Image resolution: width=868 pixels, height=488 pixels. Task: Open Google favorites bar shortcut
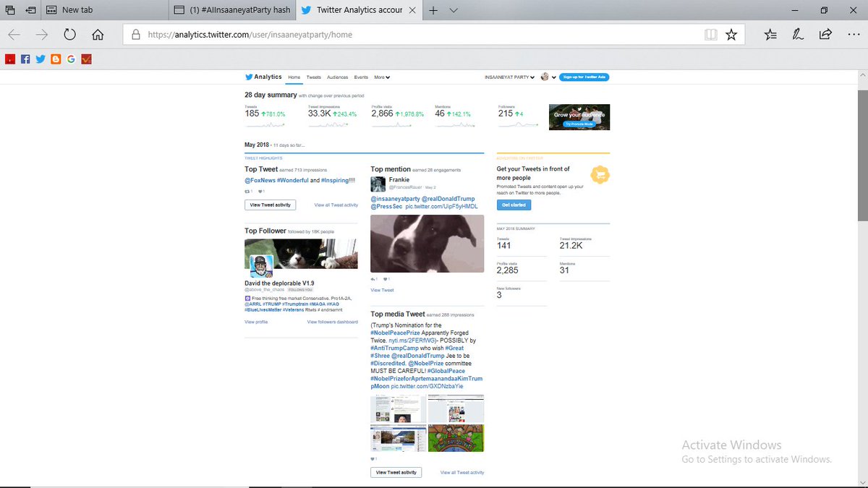point(71,59)
